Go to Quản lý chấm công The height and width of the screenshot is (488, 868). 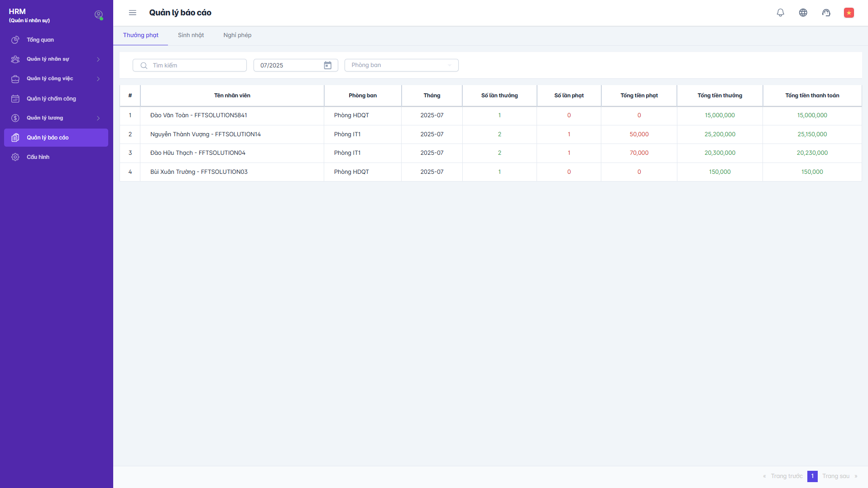pyautogui.click(x=51, y=99)
